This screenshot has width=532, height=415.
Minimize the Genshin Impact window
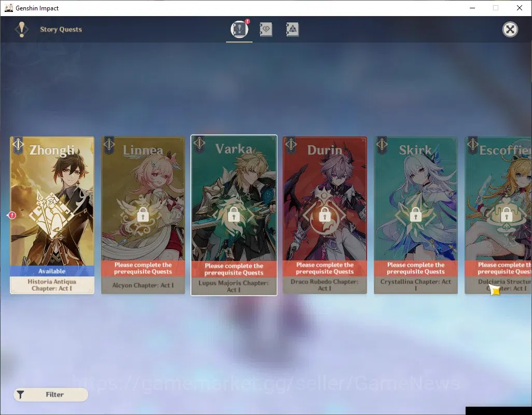[x=472, y=8]
